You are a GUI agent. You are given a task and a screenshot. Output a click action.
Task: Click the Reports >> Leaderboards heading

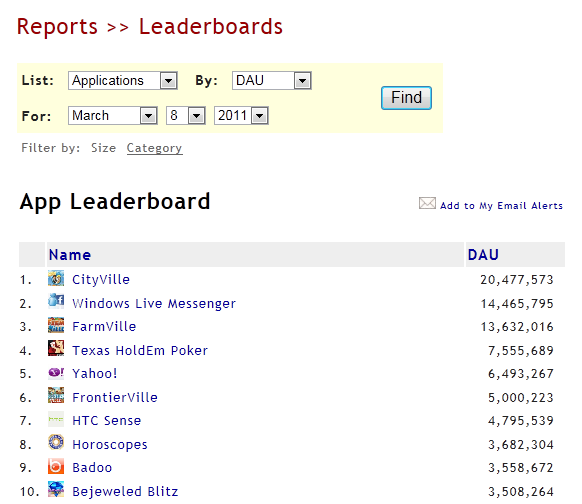150,27
